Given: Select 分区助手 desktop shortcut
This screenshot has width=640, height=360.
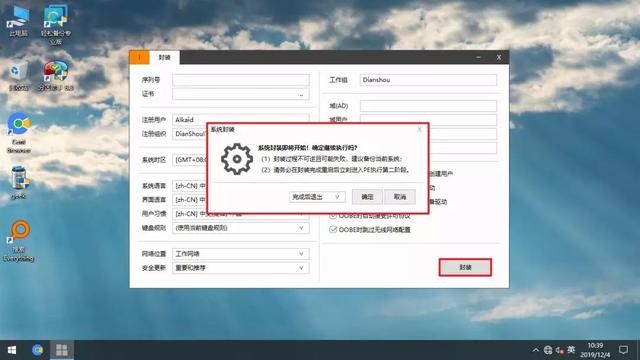Looking at the screenshot, I should pos(56,76).
